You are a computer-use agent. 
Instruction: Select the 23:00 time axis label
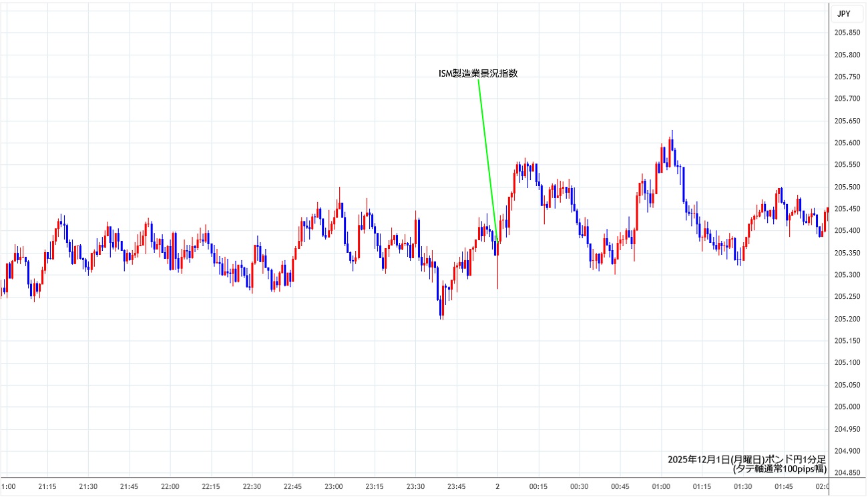coord(334,487)
